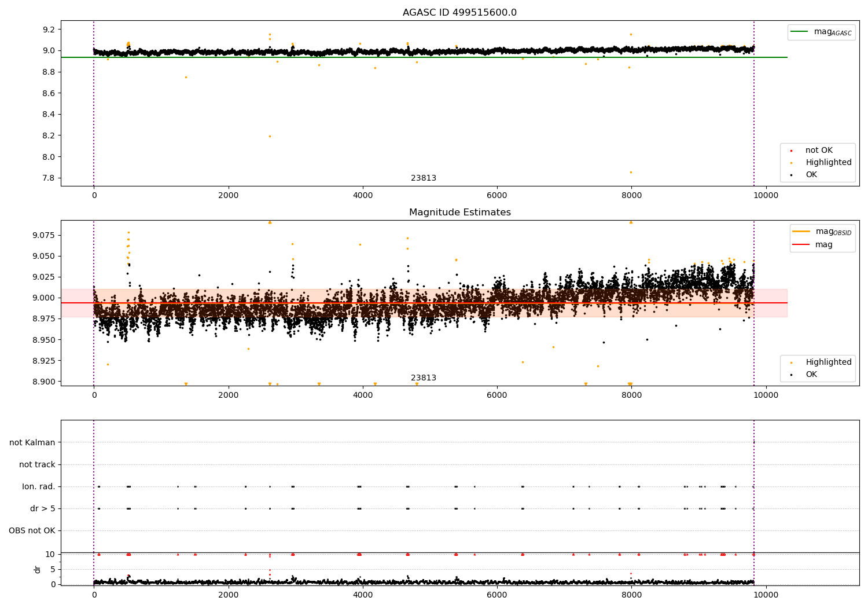Select 'OK' in the Magnitude Estimates legend
This screenshot has height=608, width=868.
811,375
